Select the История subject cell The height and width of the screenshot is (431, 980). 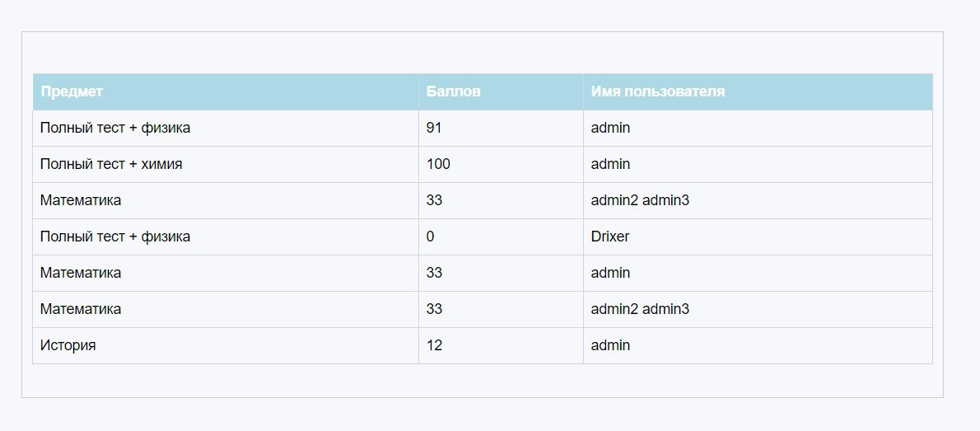(x=226, y=346)
